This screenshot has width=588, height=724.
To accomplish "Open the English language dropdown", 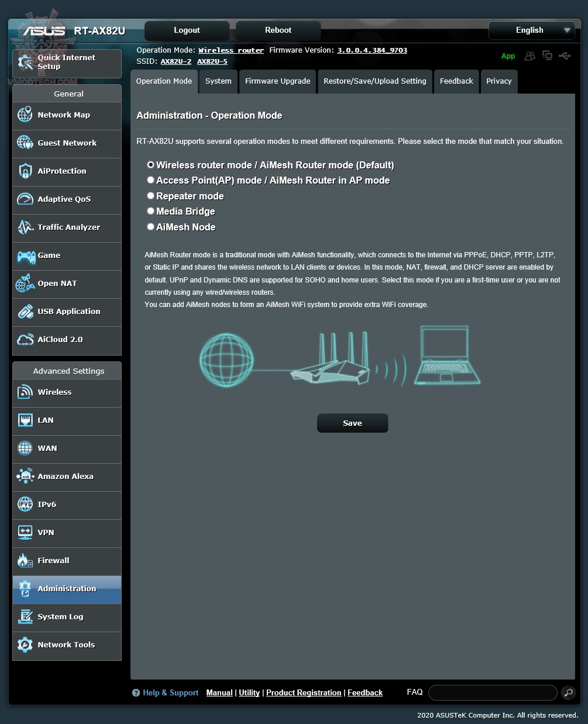I will point(531,30).
